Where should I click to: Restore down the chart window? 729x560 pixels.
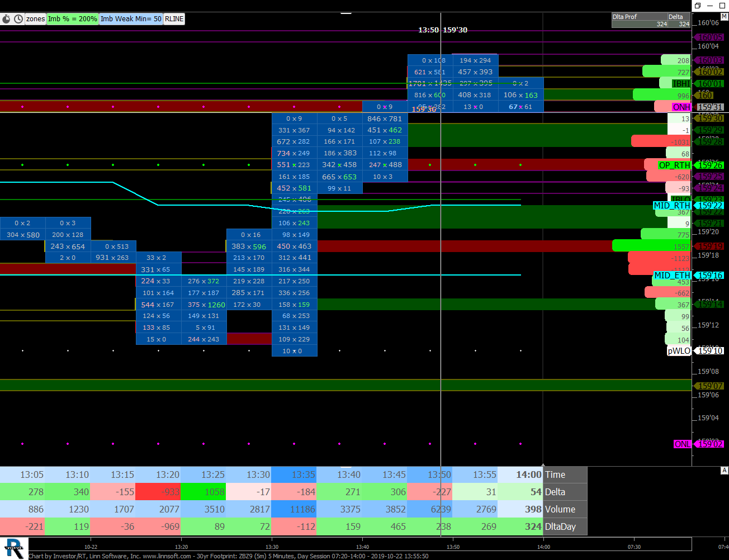point(698,6)
